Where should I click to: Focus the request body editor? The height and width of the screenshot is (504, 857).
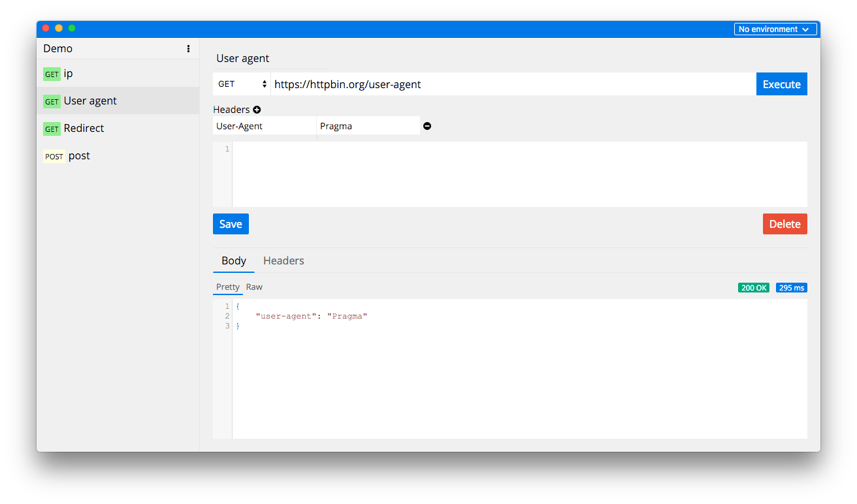[519, 174]
